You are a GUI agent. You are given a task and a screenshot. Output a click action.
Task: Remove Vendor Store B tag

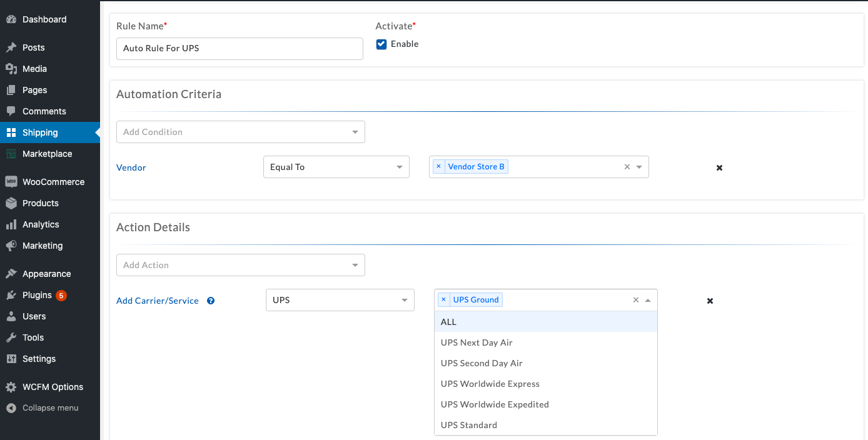point(438,166)
